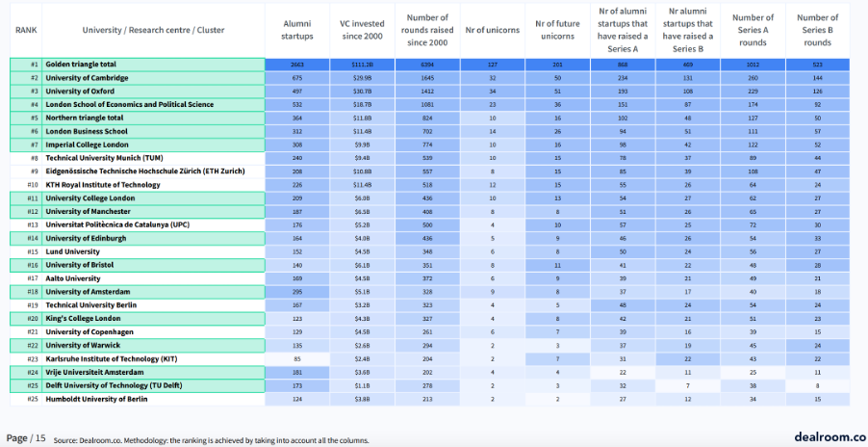This screenshot has width=868, height=447.
Task: Select the ETH Zurich row name
Action: 145,171
